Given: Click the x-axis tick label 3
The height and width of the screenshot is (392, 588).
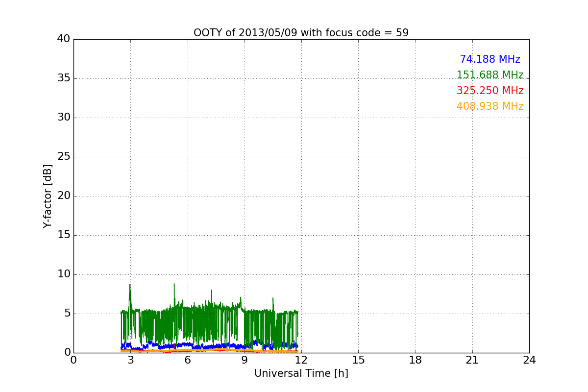Looking at the screenshot, I should pyautogui.click(x=130, y=360).
